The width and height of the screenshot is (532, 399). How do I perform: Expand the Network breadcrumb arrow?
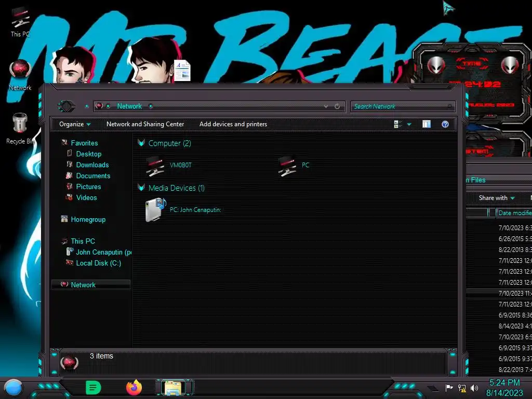tap(151, 107)
